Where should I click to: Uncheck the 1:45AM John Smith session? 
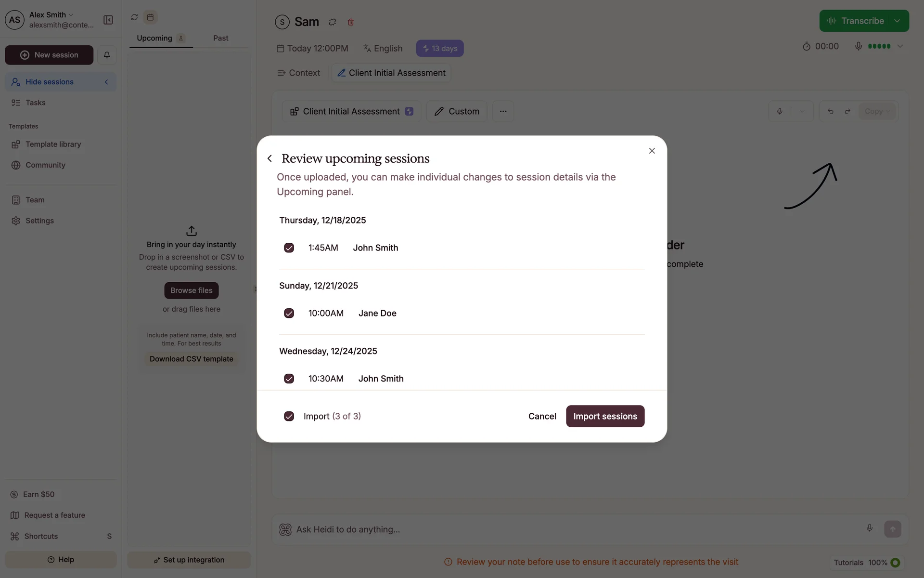coord(289,248)
